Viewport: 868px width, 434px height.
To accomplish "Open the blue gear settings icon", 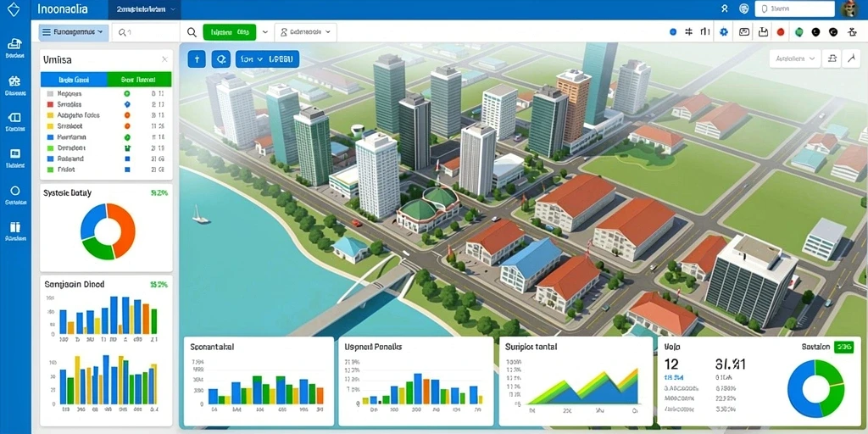I will 723,32.
